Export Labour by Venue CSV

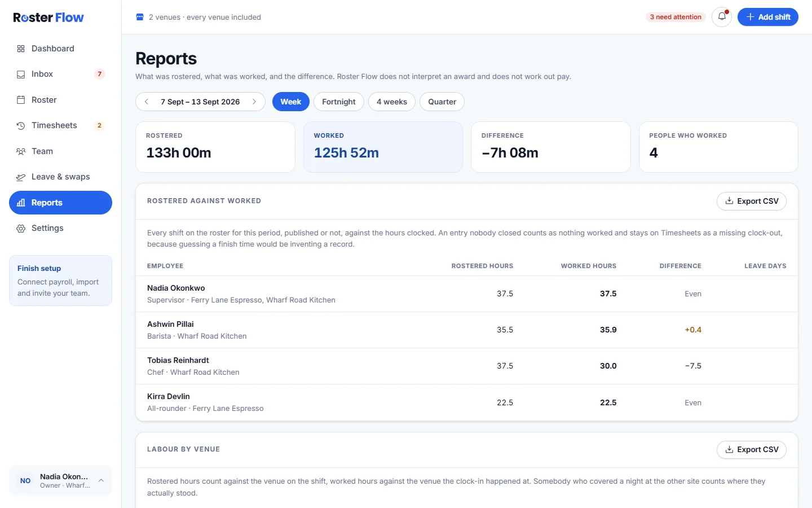(752, 449)
